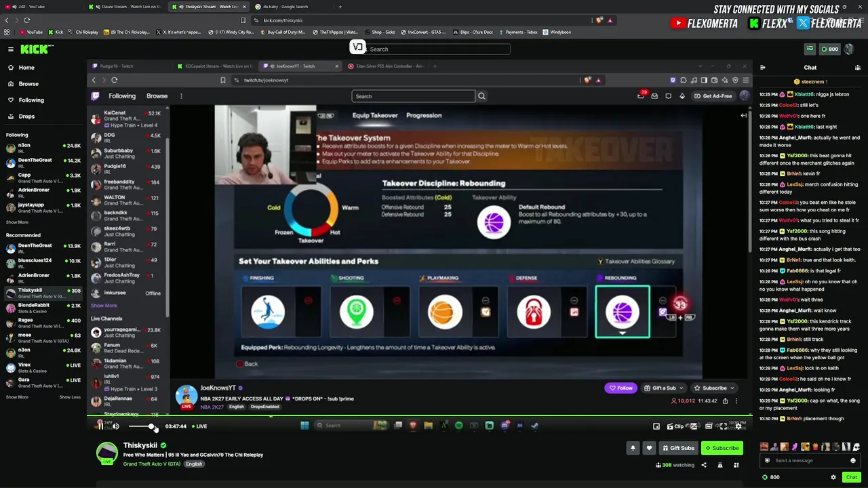868x488 pixels.
Task: Expand Show more under Kick Following list
Action: [18, 222]
